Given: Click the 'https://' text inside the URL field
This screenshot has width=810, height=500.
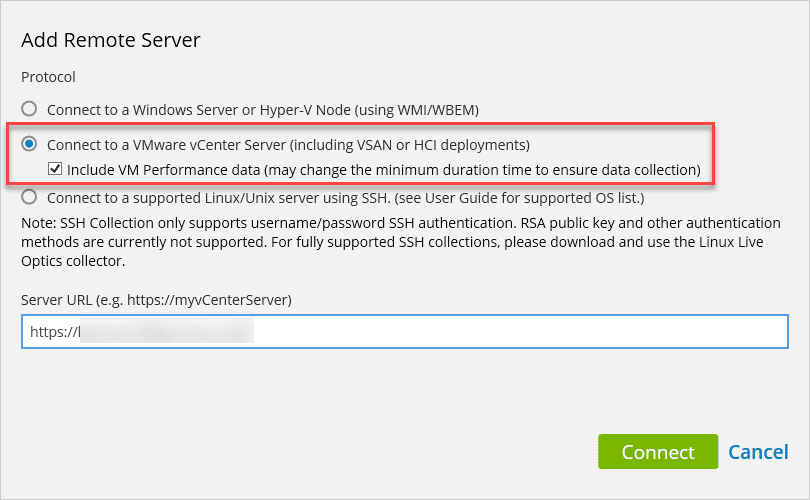Looking at the screenshot, I should [52, 332].
